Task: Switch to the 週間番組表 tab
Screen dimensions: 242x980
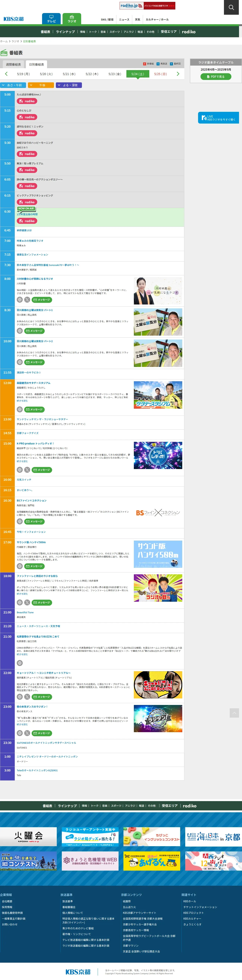Action: coord(13,64)
